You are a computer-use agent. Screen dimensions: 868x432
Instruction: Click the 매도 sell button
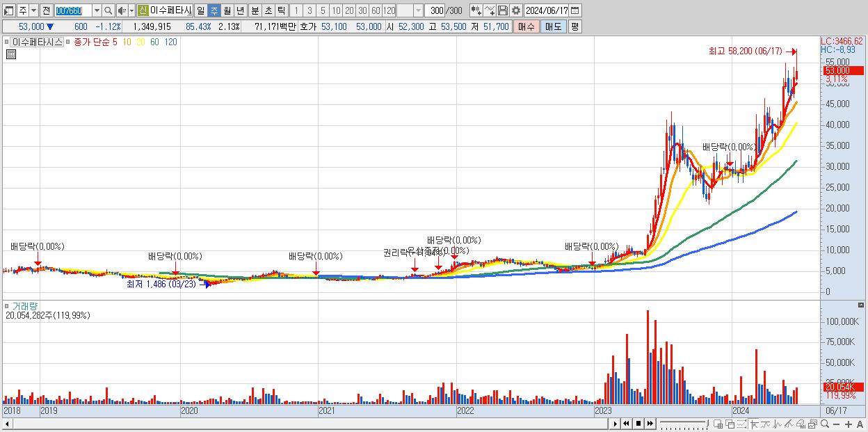click(x=553, y=26)
